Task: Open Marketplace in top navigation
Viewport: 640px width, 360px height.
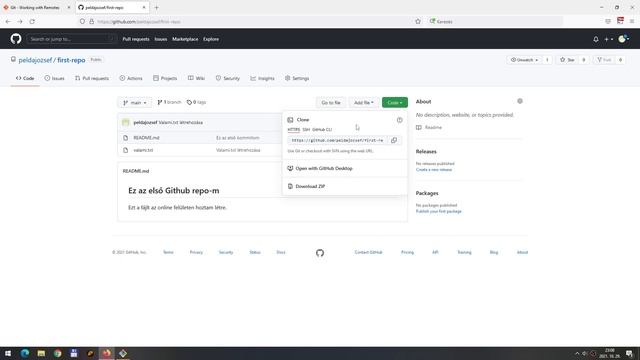Action: 185,39
